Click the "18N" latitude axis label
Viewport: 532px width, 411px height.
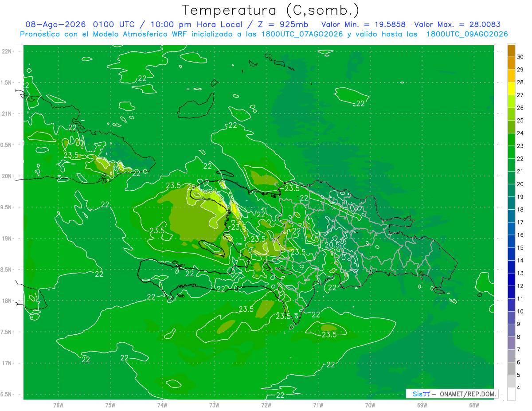tap(7, 301)
